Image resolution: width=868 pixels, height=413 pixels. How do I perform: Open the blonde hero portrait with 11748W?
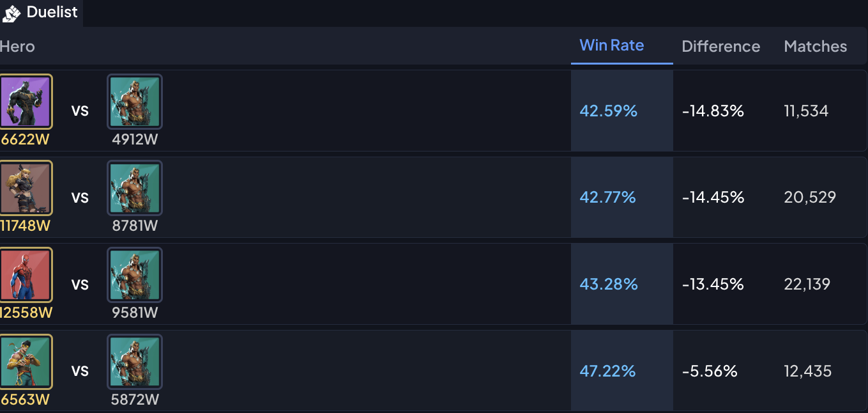[x=26, y=188]
